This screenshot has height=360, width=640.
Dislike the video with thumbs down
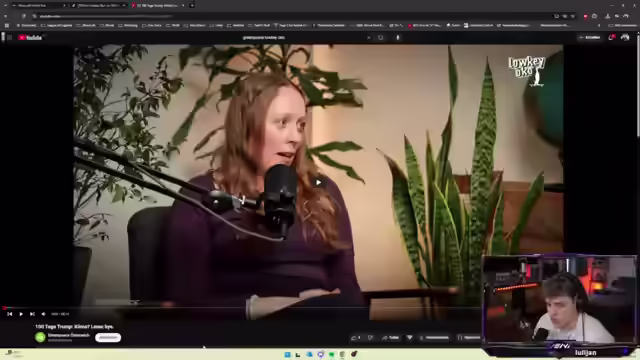pos(370,338)
